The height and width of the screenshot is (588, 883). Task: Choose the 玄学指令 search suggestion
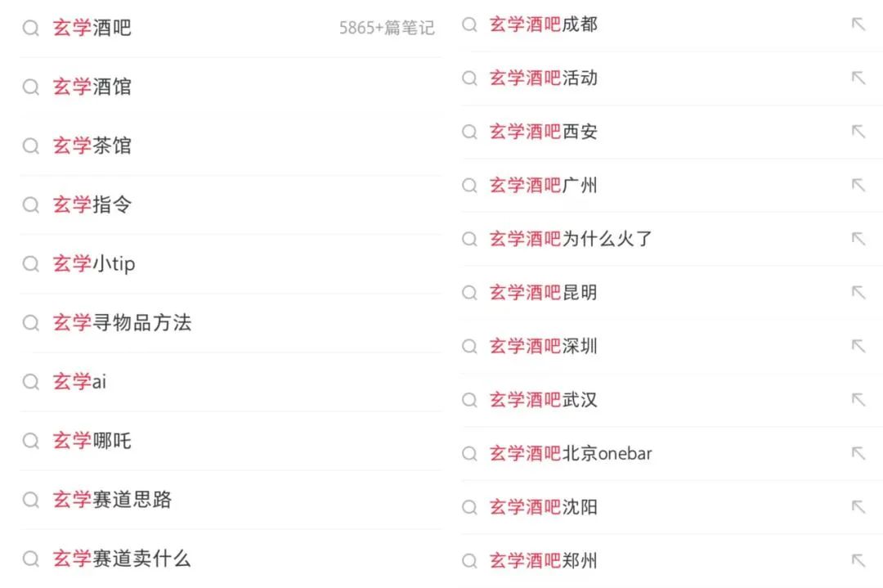pos(92,205)
